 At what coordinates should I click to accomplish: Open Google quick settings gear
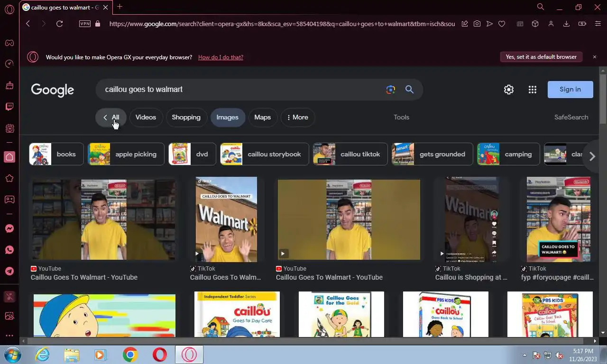click(x=509, y=90)
